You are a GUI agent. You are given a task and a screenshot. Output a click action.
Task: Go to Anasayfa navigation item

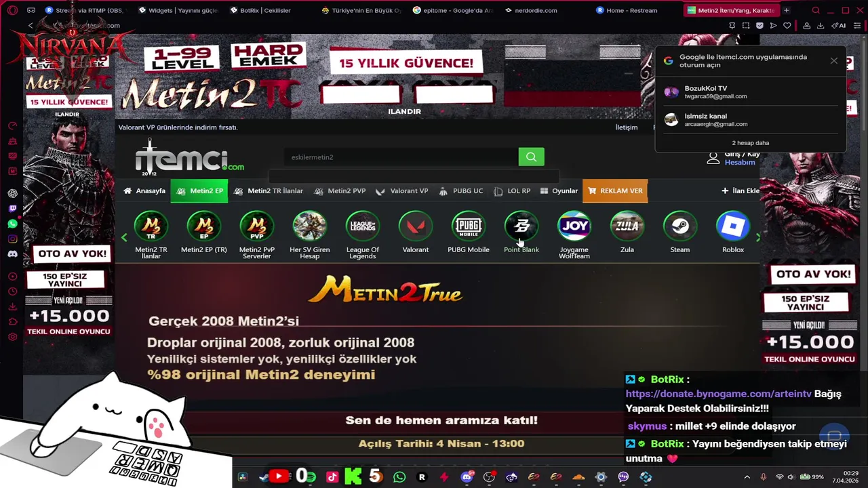click(144, 191)
